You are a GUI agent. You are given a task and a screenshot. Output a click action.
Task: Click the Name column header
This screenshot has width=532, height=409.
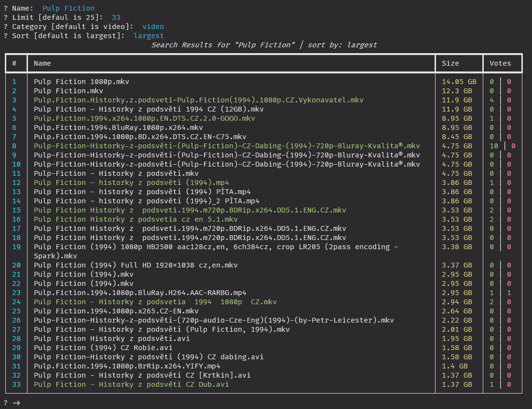pos(42,63)
